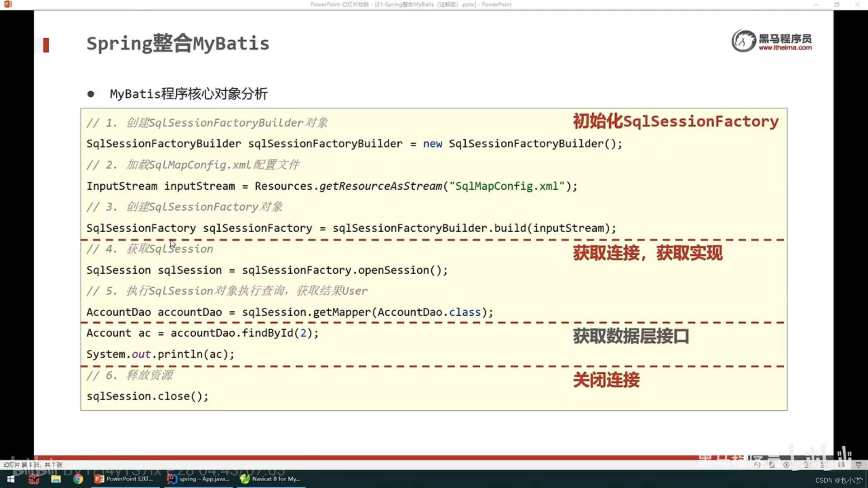This screenshot has height=488, width=868.
Task: Click the 'accountDao.findById(2)' line
Action: pos(203,333)
